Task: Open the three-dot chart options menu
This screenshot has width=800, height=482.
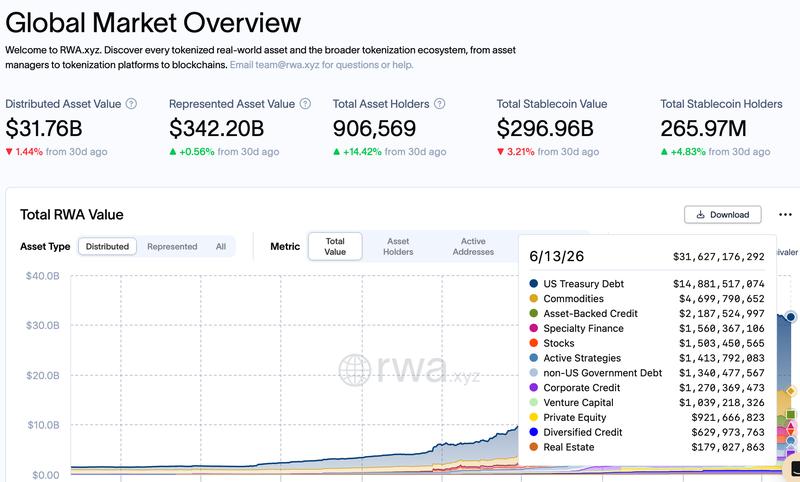Action: [785, 215]
